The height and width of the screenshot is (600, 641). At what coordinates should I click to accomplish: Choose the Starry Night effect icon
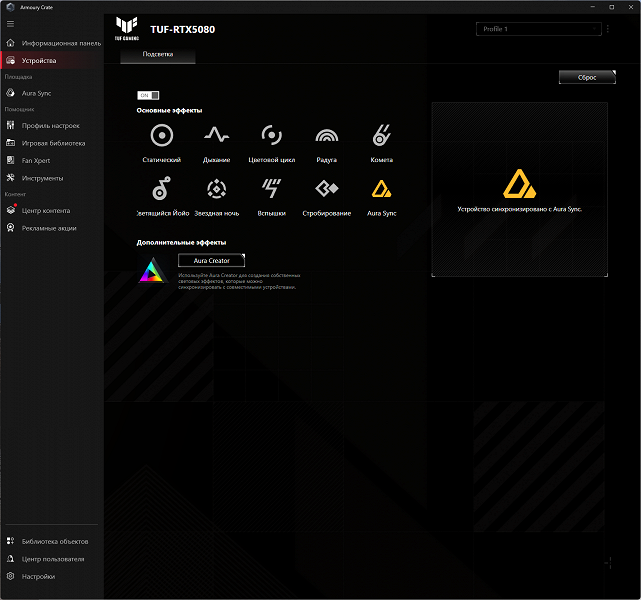click(216, 189)
